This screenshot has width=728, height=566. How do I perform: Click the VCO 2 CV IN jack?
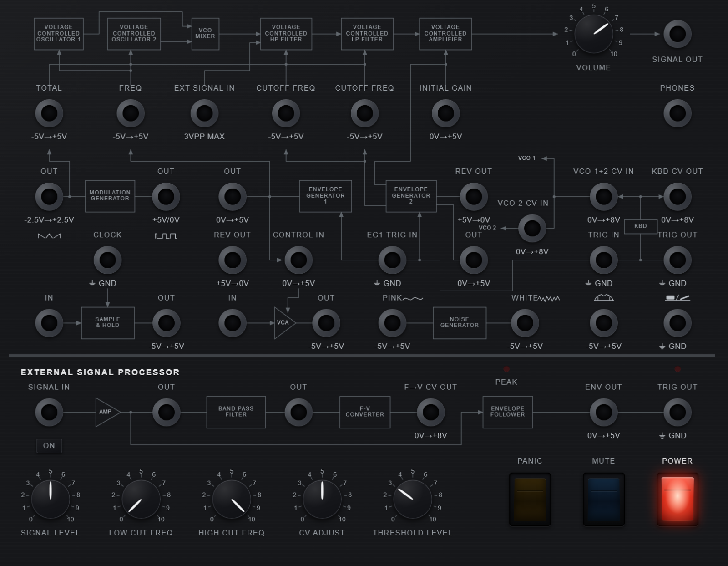(532, 228)
